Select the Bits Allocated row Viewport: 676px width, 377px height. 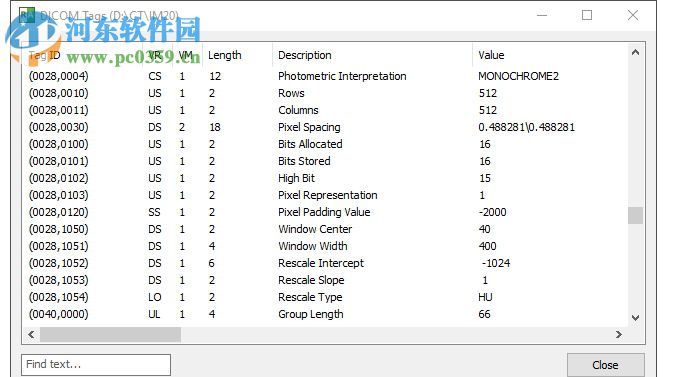pos(325,145)
